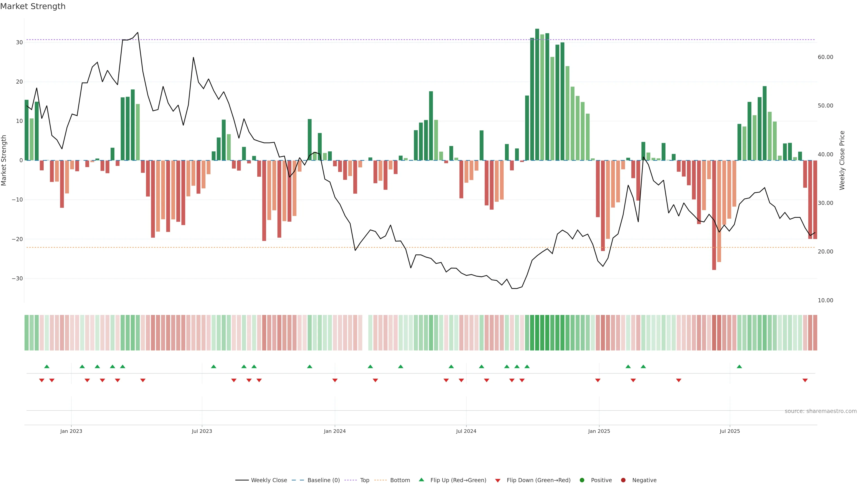Click the red Flip Down triangle legend icon
The image size is (868, 488).
tap(498, 481)
